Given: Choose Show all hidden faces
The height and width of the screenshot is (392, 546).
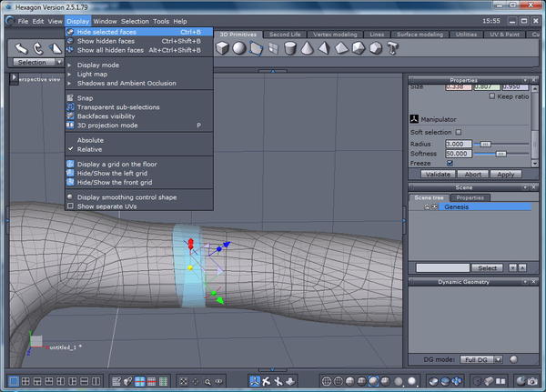Looking at the screenshot, I should [x=110, y=50].
